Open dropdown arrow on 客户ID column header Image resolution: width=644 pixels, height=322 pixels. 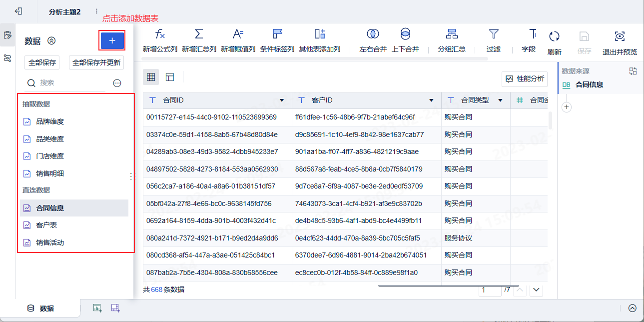point(432,100)
